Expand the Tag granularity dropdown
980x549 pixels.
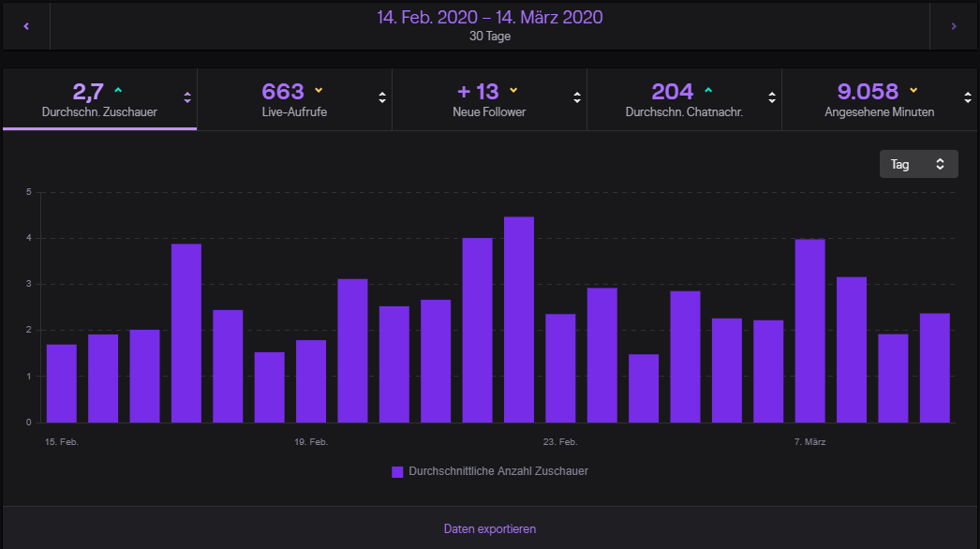(918, 164)
